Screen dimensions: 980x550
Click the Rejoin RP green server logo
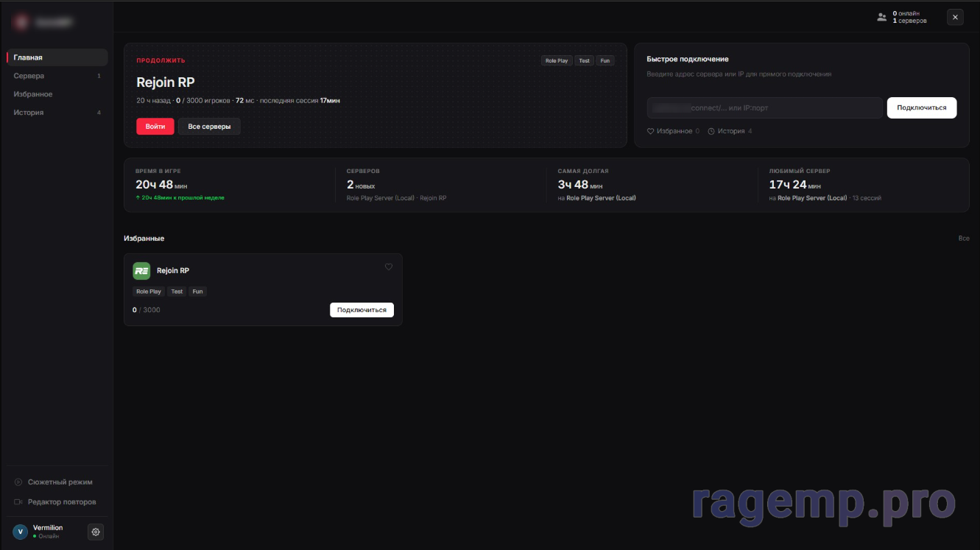click(141, 271)
